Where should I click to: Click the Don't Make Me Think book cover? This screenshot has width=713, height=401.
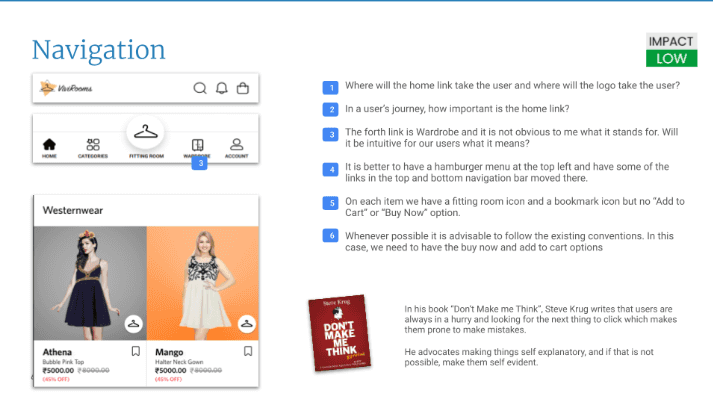pos(340,333)
